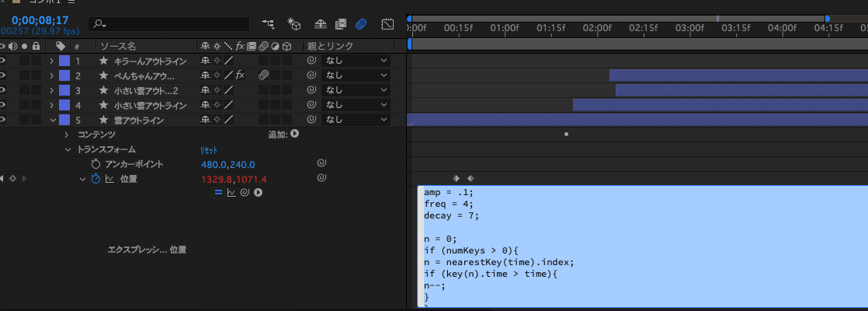Click the fx switch on layer 2
The image size is (868, 311).
[240, 75]
